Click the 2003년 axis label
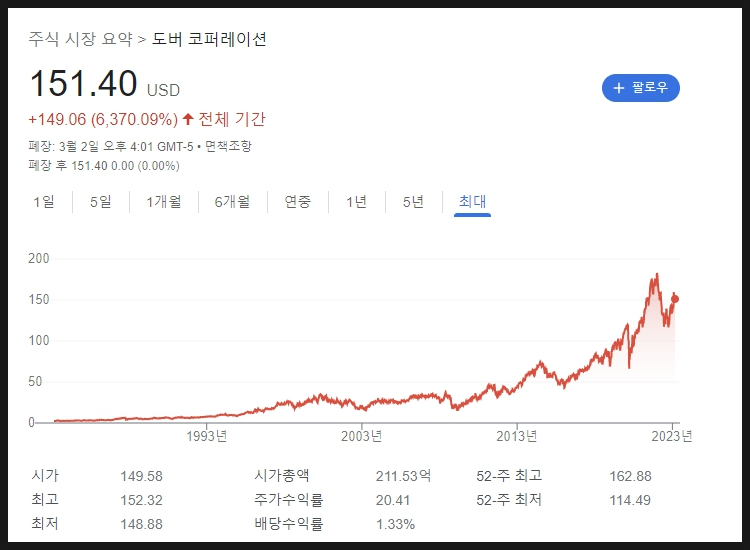The width and height of the screenshot is (750, 550). point(362,436)
